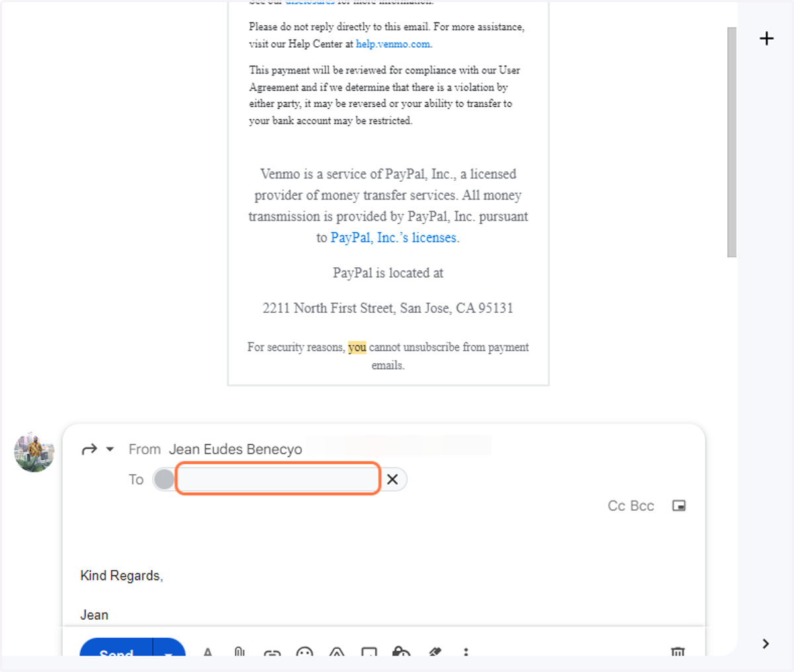
Task: Pop out the reply window
Action: click(679, 505)
